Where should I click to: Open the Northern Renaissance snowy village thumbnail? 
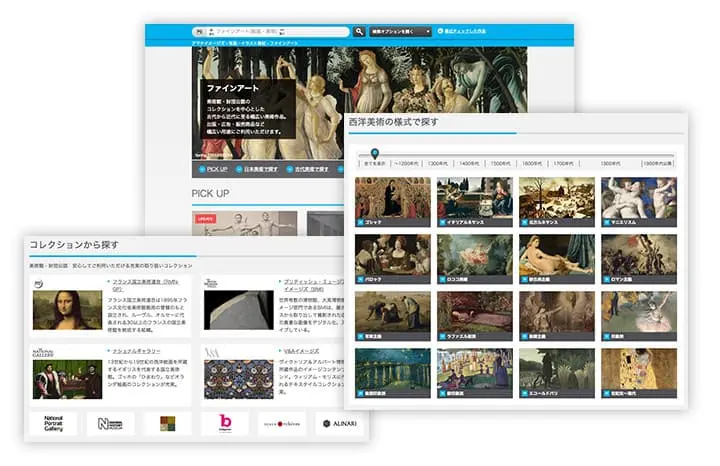tap(557, 202)
